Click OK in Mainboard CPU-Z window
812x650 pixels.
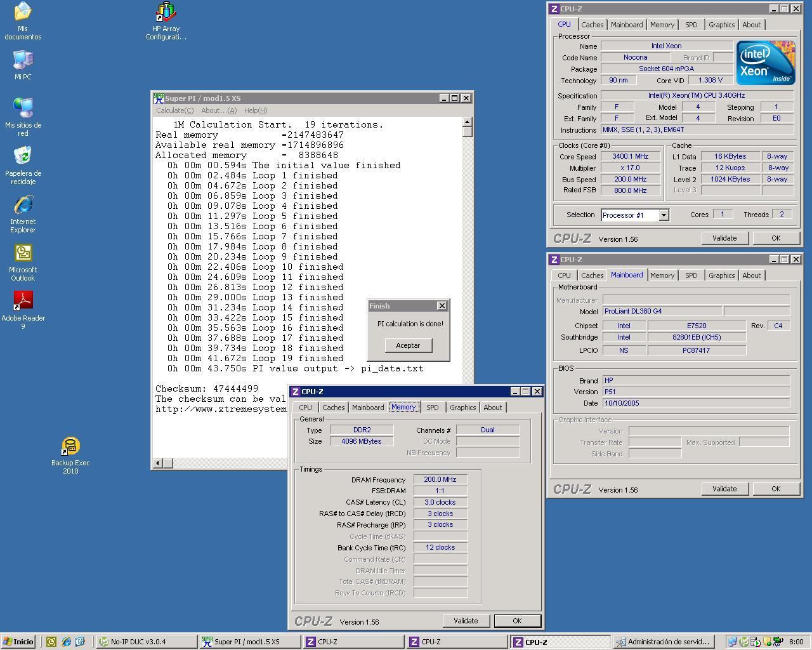(x=776, y=489)
